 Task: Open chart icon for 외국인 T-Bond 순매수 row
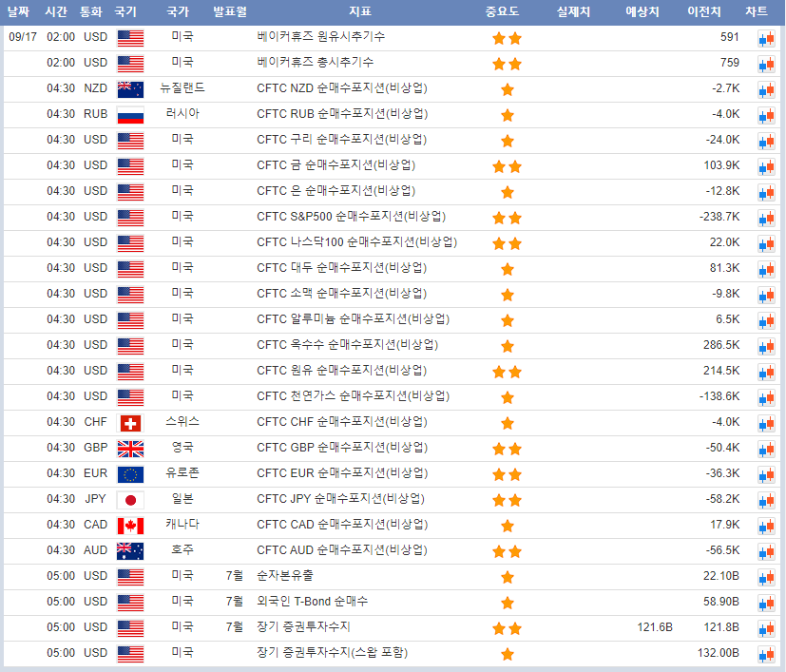coord(765,604)
